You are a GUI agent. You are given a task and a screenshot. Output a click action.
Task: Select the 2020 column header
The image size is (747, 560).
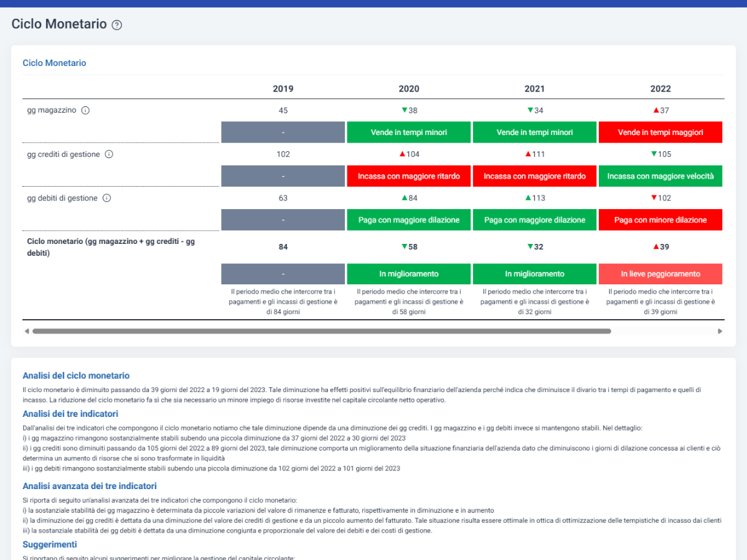[x=409, y=89]
